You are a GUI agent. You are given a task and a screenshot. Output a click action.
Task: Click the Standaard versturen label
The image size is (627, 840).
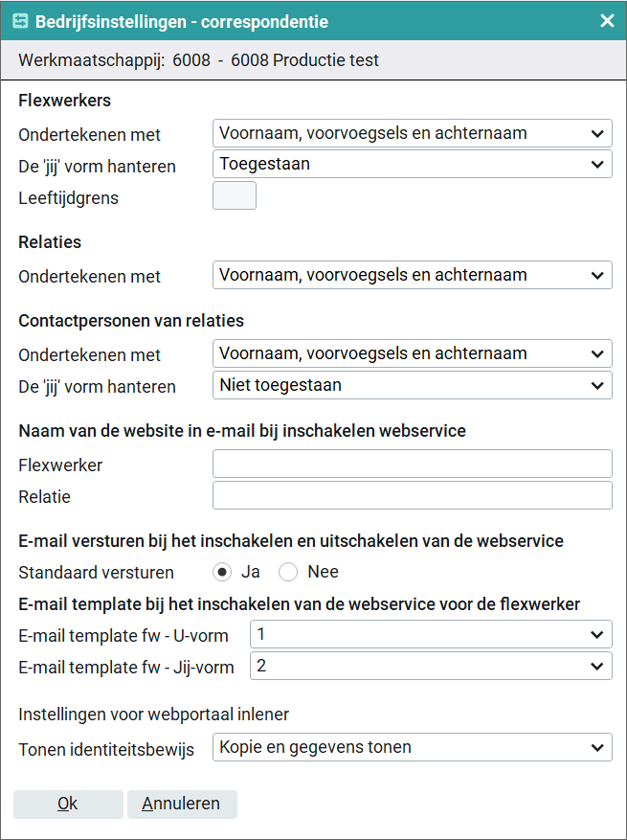[x=97, y=573]
